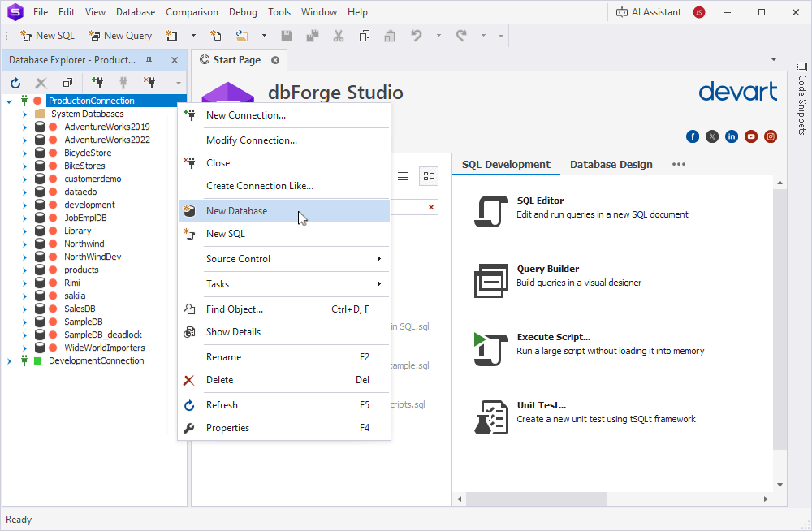The width and height of the screenshot is (812, 531).
Task: Click the Undo arrow icon
Action: 417,36
